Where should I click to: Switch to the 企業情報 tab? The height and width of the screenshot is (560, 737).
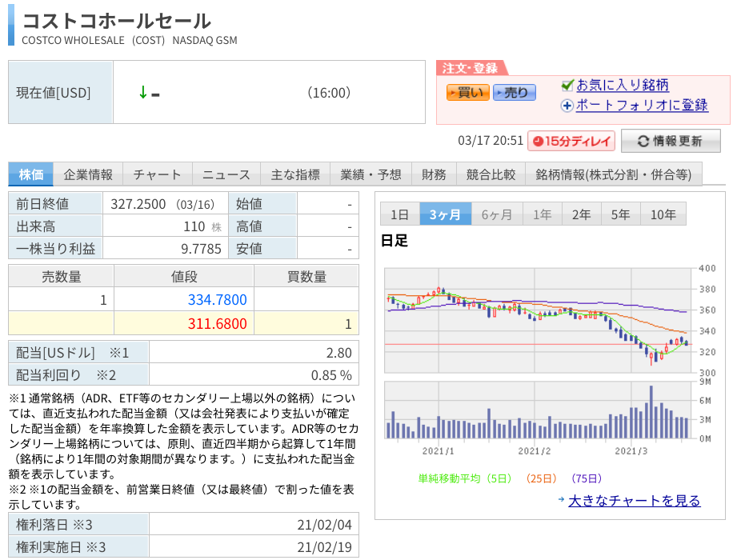coord(88,174)
